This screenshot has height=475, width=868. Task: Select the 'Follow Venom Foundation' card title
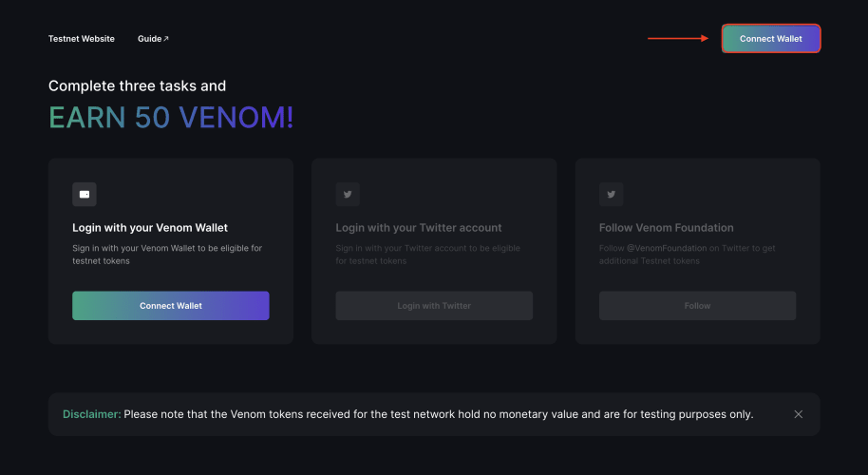(666, 228)
